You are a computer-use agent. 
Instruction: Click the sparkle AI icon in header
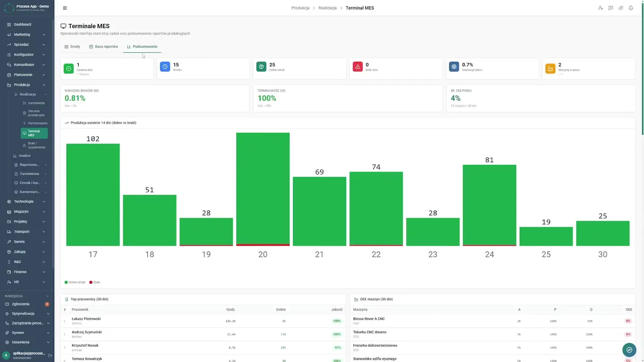point(621,8)
